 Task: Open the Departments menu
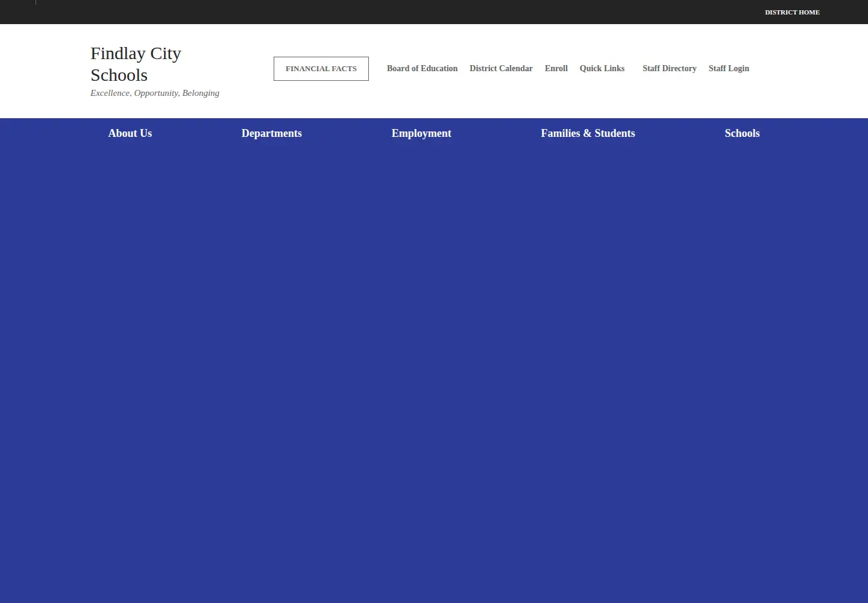coord(272,133)
